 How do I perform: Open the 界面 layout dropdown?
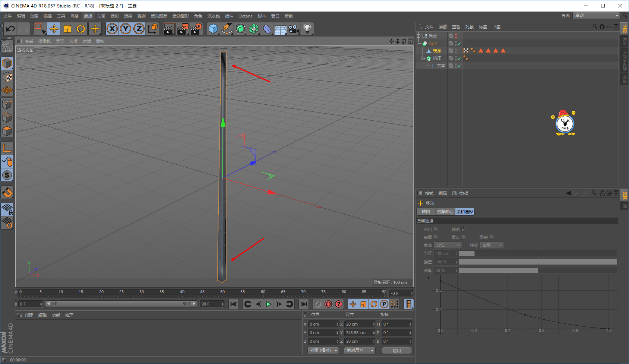coord(596,15)
